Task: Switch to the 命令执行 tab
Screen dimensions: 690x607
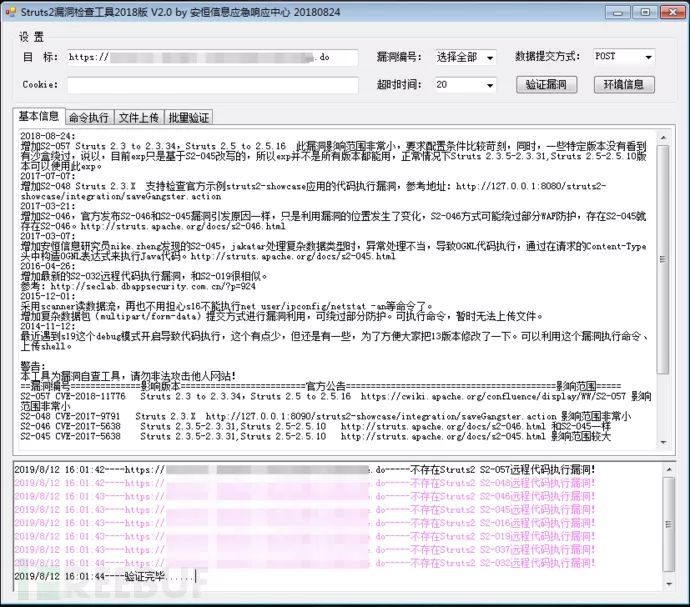Action: [x=89, y=118]
